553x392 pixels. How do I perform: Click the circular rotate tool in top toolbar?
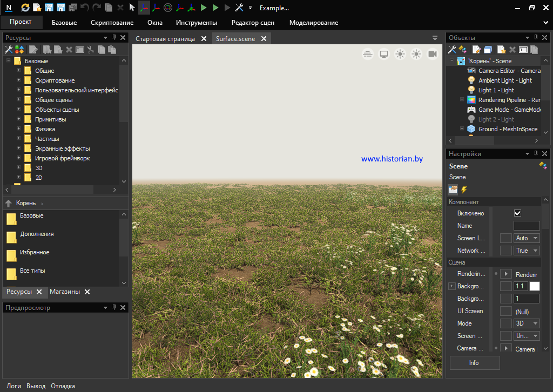[x=167, y=8]
